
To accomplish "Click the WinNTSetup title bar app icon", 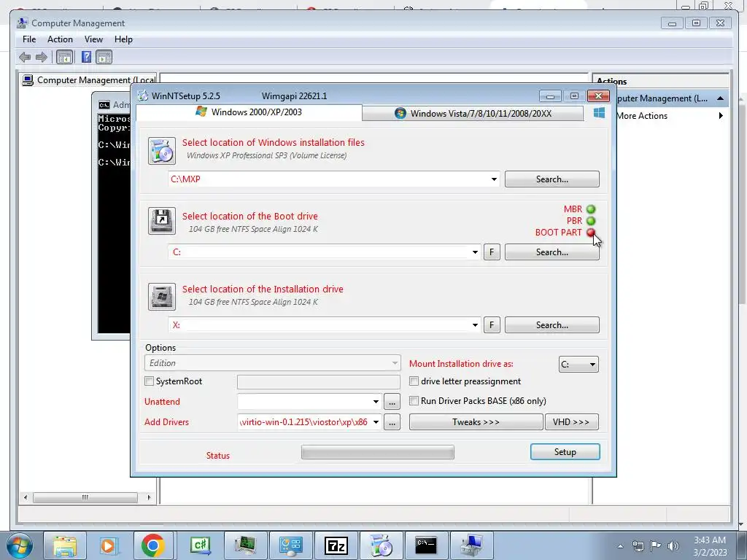I will (x=142, y=96).
